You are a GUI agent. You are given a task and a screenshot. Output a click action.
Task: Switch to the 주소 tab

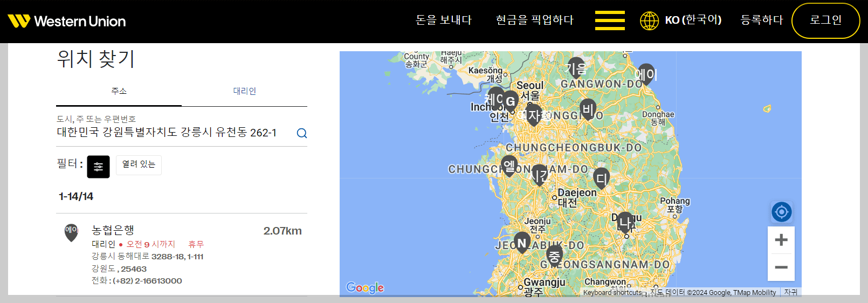pyautogui.click(x=119, y=91)
